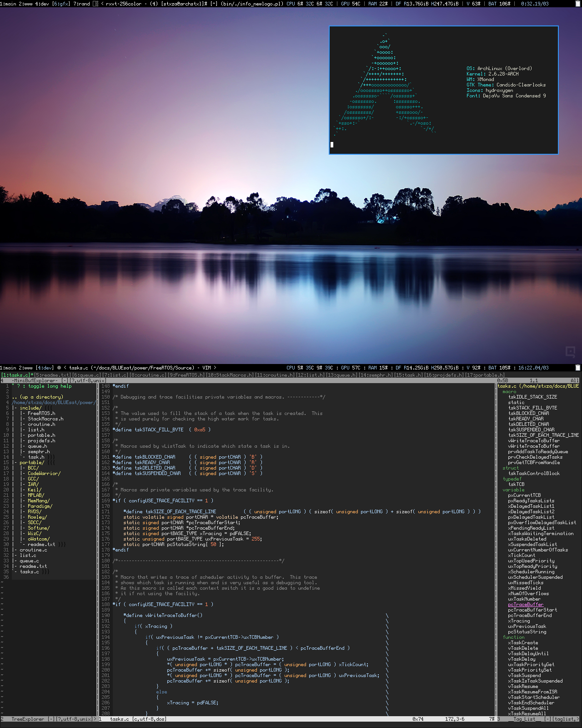Open buffer [6:queue.c] in MiniBufExplorer
Screen dimensions: 582x728
(x=87, y=375)
